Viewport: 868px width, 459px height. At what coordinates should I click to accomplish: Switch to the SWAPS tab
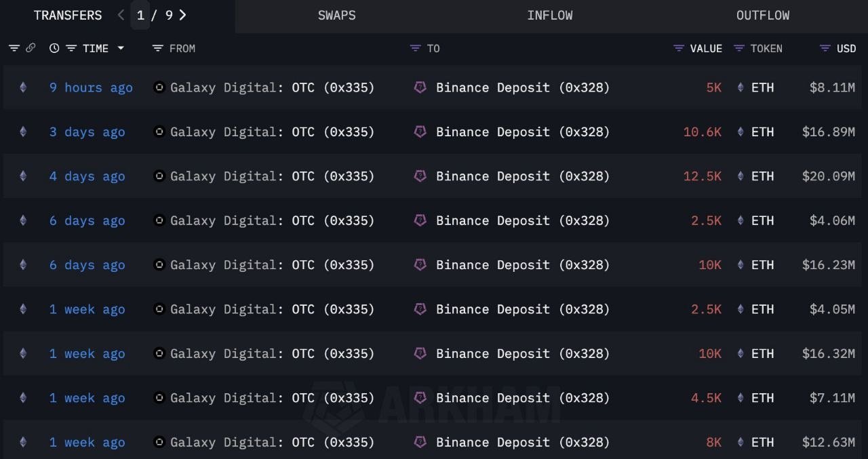pos(337,15)
